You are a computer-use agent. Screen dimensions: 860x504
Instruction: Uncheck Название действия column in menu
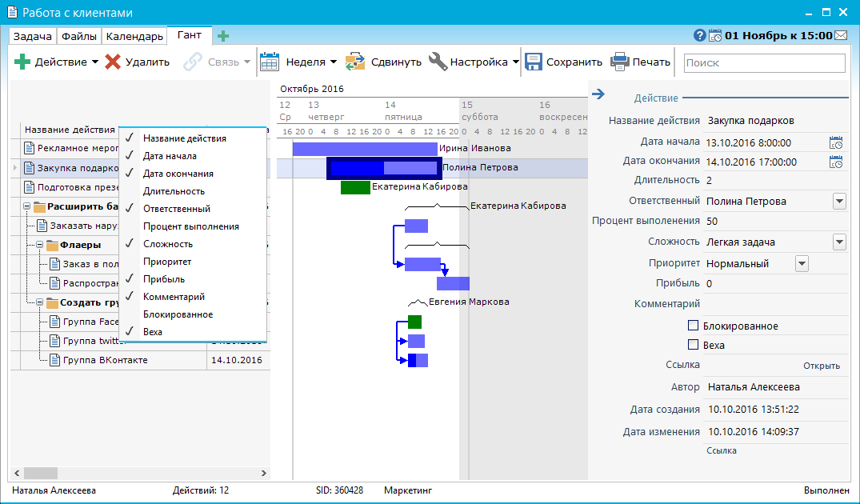pyautogui.click(x=184, y=138)
